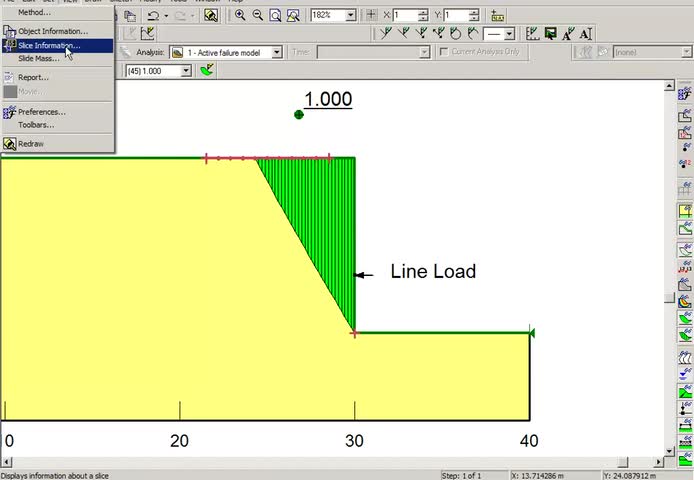Click the modify text 'AI' icon
Screen dimensions: 694x480
pyautogui.click(x=586, y=34)
